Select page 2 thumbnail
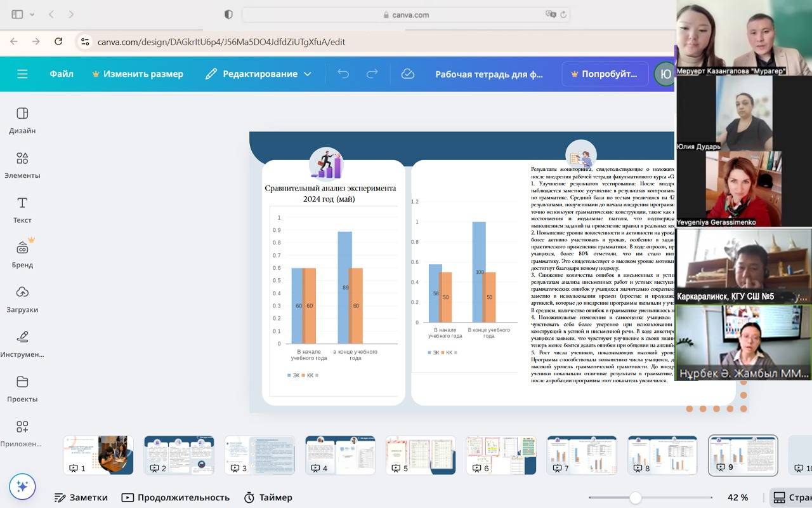812x508 pixels. click(179, 455)
